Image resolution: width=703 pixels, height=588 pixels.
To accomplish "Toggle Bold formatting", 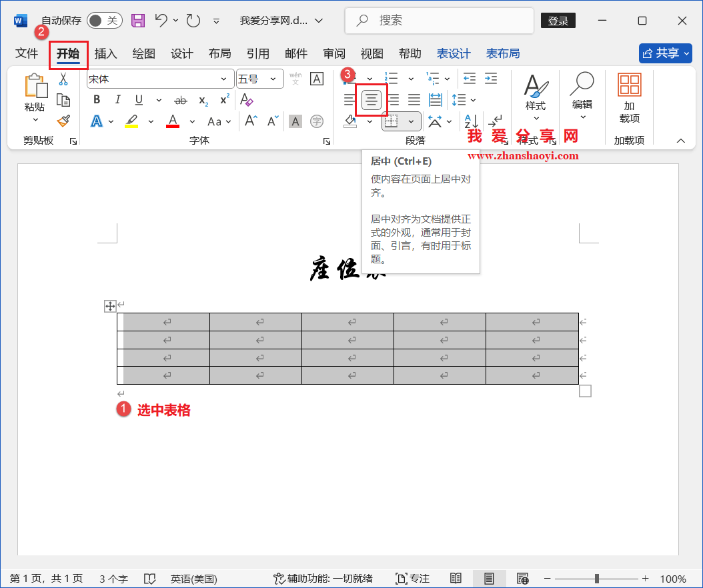I will [x=97, y=99].
